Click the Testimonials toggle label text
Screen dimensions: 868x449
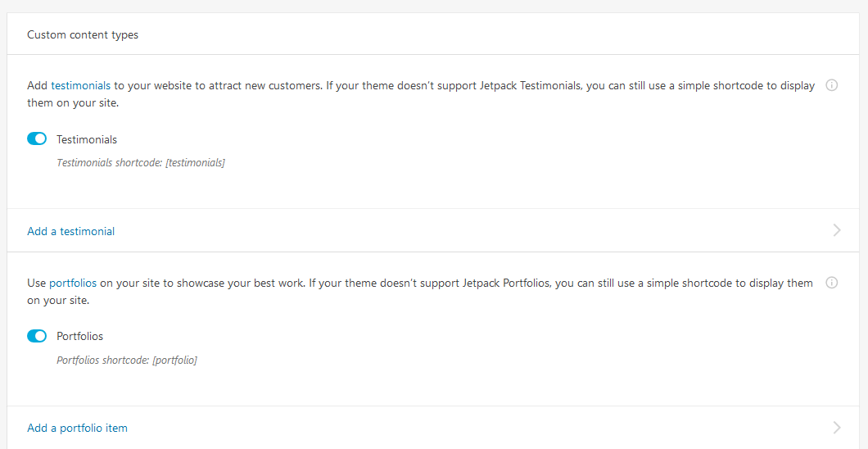click(x=87, y=139)
